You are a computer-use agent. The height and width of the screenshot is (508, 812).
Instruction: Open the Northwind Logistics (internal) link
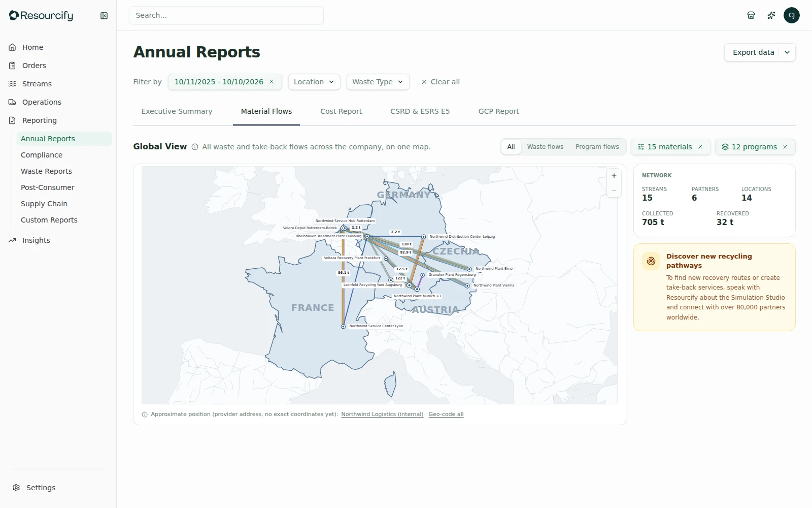(x=382, y=415)
